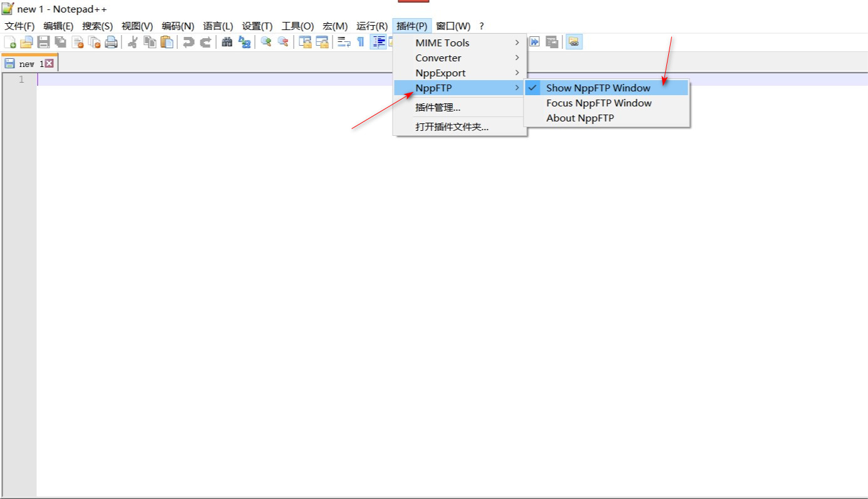
Task: Open the 搜索(S) menu
Action: pyautogui.click(x=98, y=26)
